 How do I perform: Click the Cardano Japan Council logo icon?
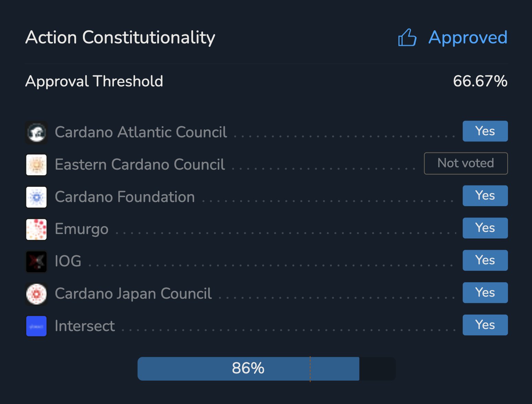point(36,294)
